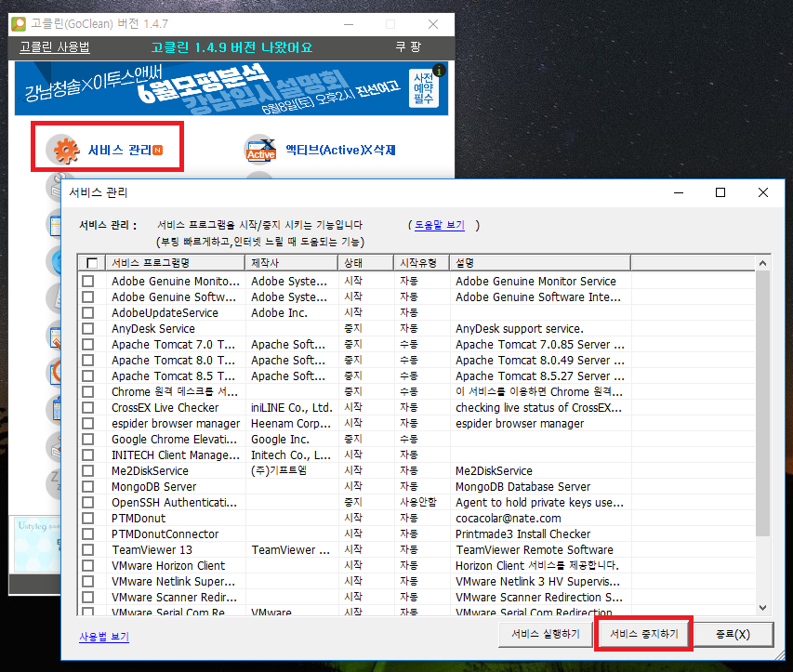
Task: Click AnyDesk support service. description
Action: tap(520, 329)
